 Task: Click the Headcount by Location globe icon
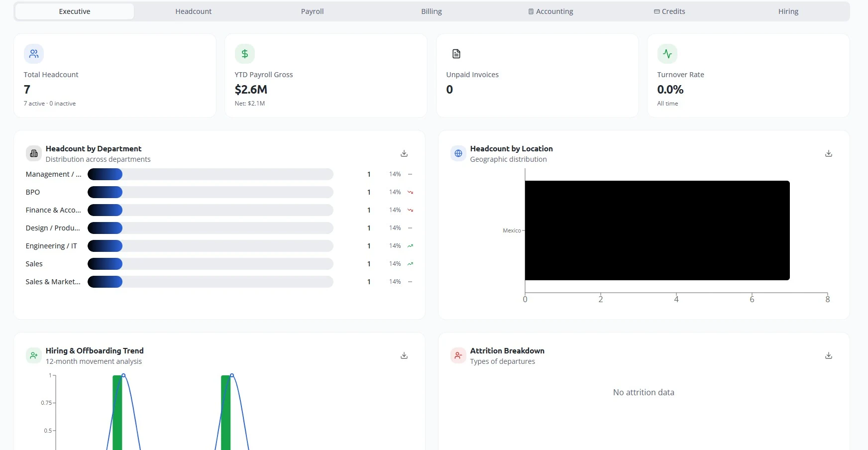tap(458, 153)
